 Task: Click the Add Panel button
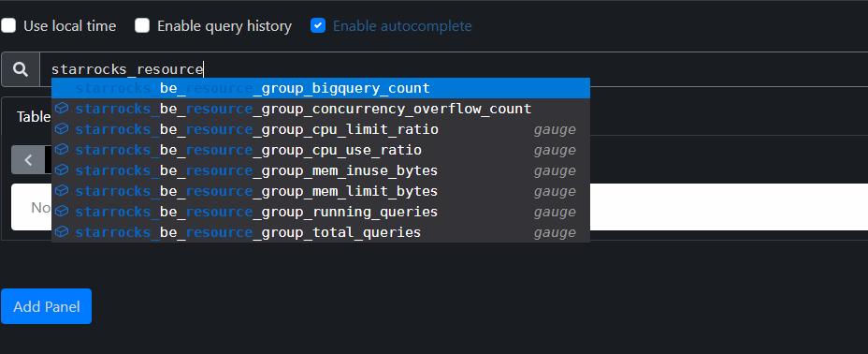click(x=47, y=306)
